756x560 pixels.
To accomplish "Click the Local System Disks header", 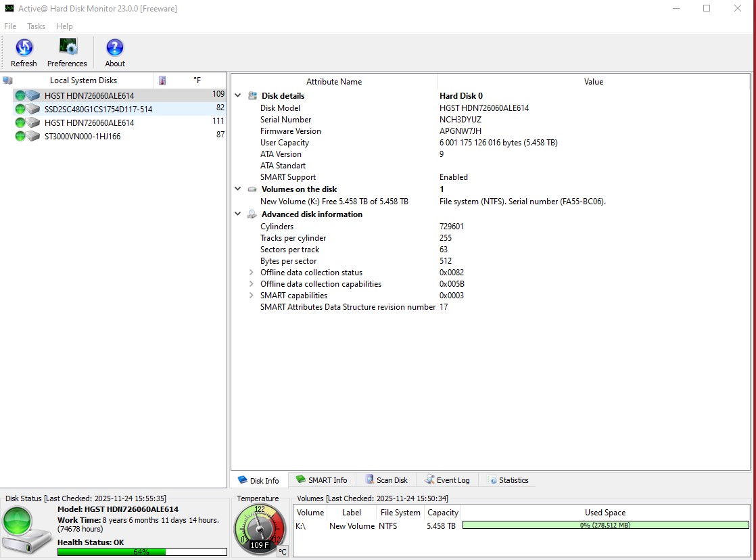I will tap(83, 80).
